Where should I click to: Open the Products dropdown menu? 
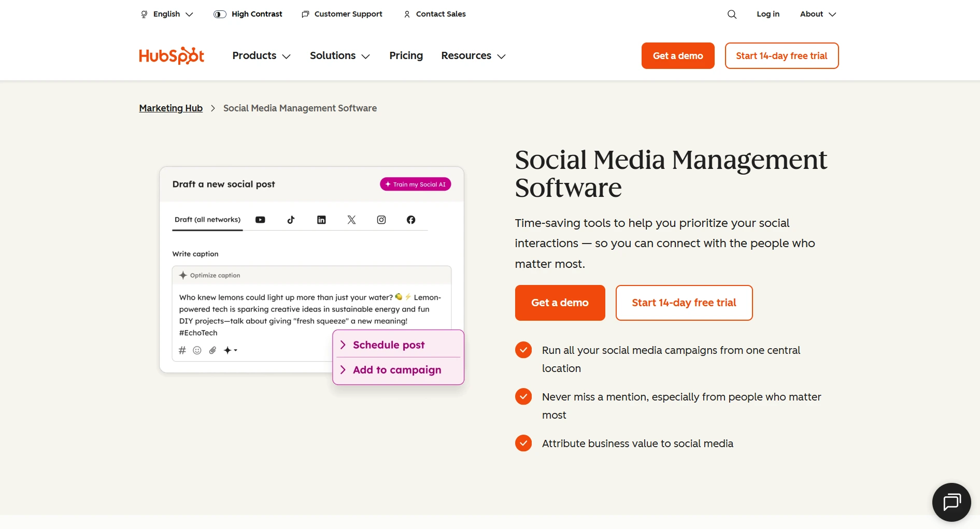(261, 55)
